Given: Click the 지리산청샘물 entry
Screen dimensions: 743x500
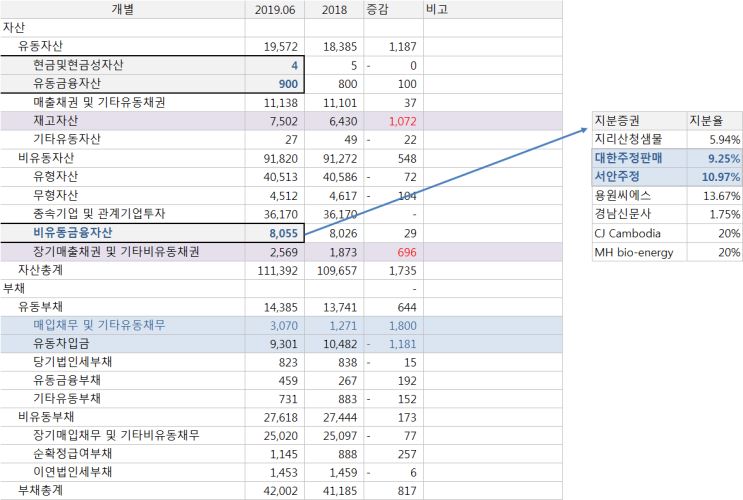Looking at the screenshot, I should point(628,139).
